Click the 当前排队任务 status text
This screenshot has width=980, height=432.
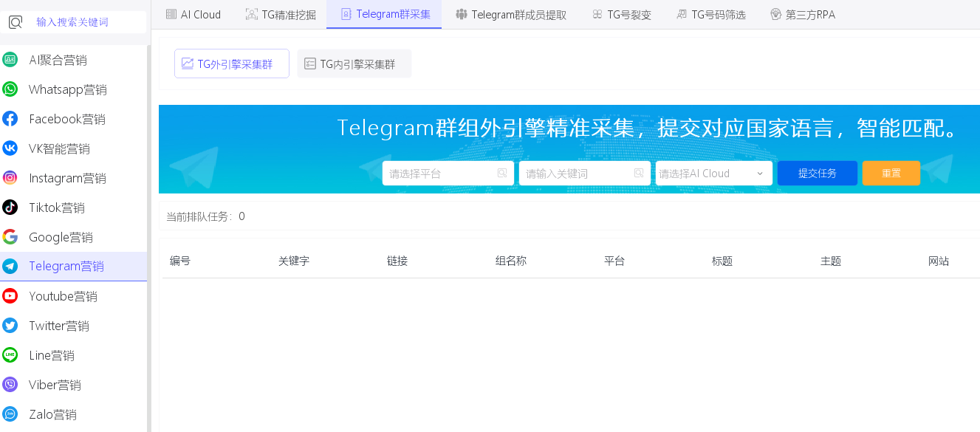tap(205, 216)
